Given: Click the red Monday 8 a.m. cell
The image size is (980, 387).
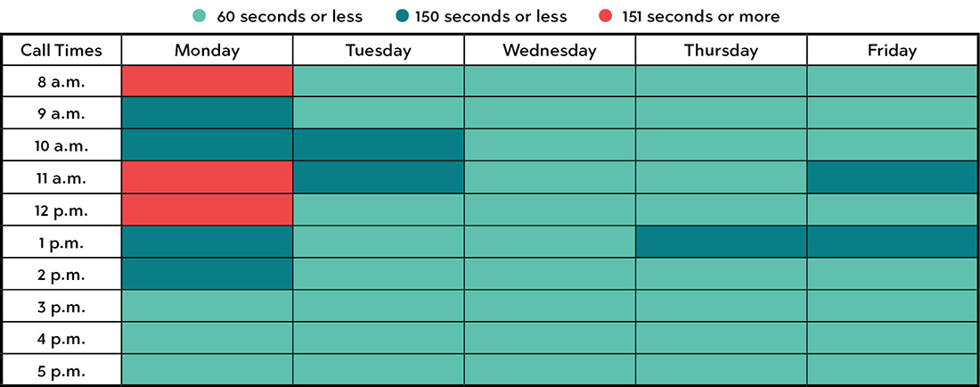Looking at the screenshot, I should [x=207, y=81].
